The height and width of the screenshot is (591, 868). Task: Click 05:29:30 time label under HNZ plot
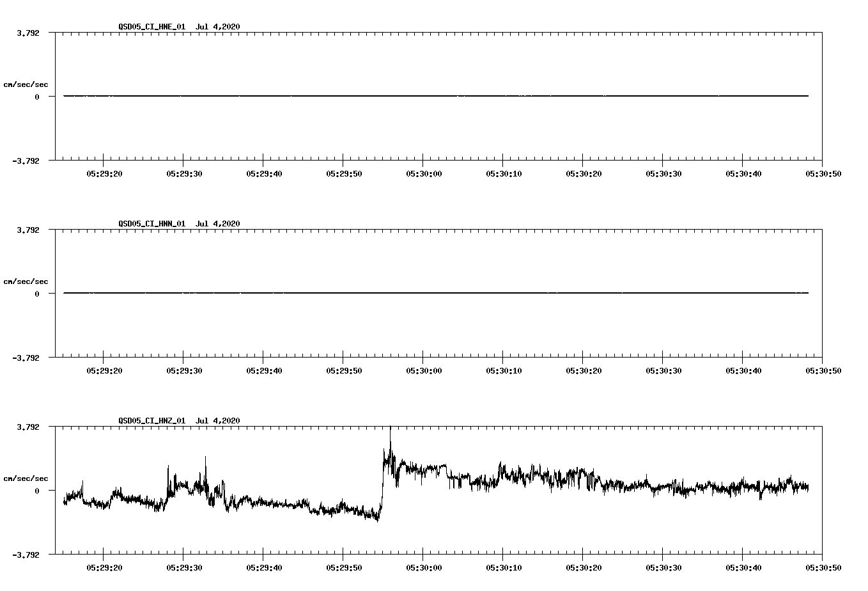(x=185, y=567)
